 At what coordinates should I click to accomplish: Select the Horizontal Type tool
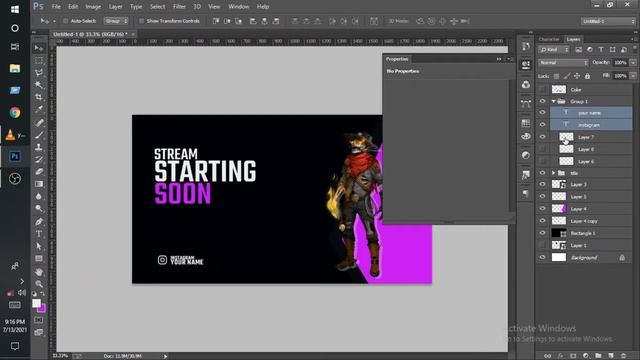pyautogui.click(x=39, y=234)
